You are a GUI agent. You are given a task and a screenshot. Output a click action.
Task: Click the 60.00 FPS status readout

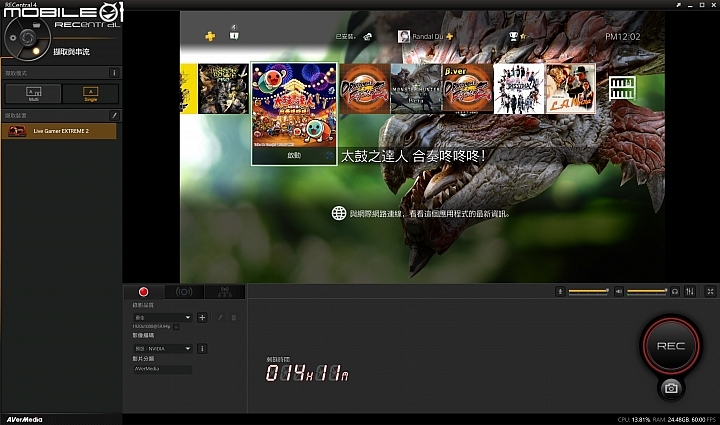tap(703, 419)
